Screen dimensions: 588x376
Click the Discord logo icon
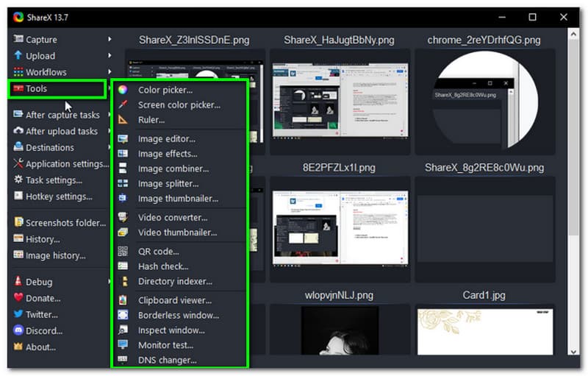pyautogui.click(x=18, y=330)
